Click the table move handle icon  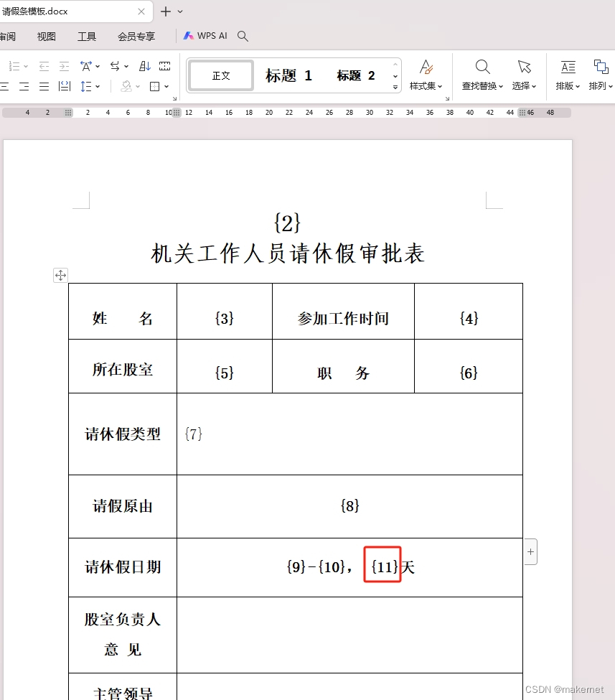61,275
